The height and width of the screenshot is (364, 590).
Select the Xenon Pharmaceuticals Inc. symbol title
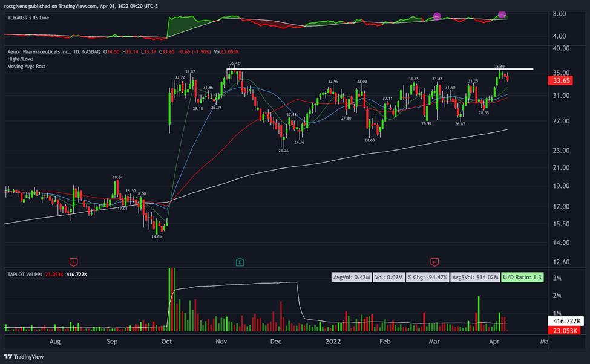[x=54, y=52]
